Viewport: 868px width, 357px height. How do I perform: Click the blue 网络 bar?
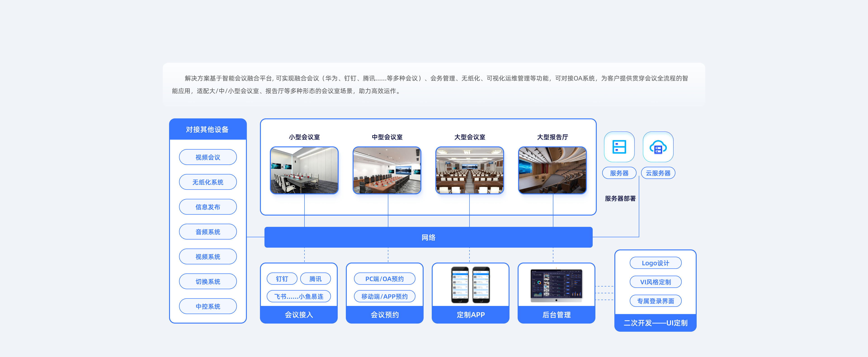pyautogui.click(x=428, y=237)
